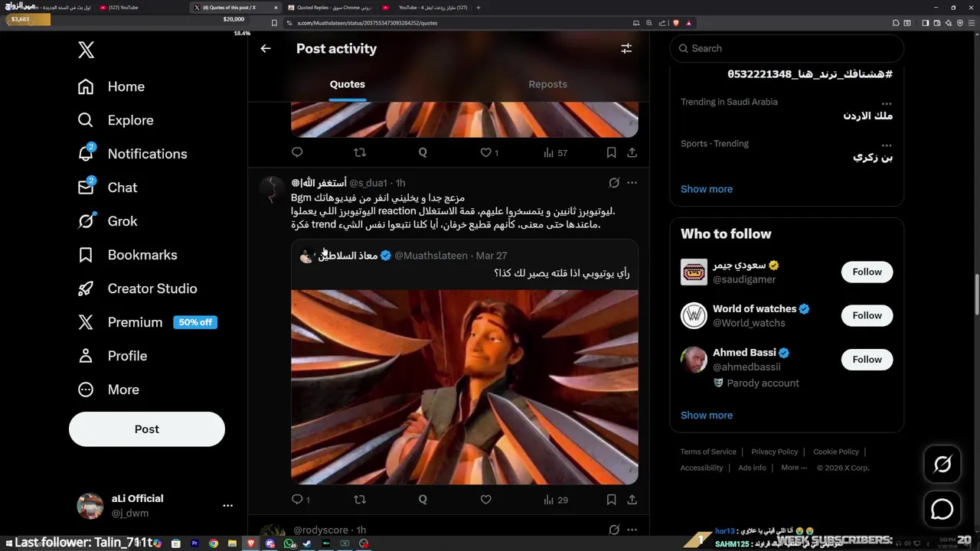Follow سعودي جيمر @saudigamer
Image resolution: width=980 pixels, height=551 pixels.
point(867,272)
